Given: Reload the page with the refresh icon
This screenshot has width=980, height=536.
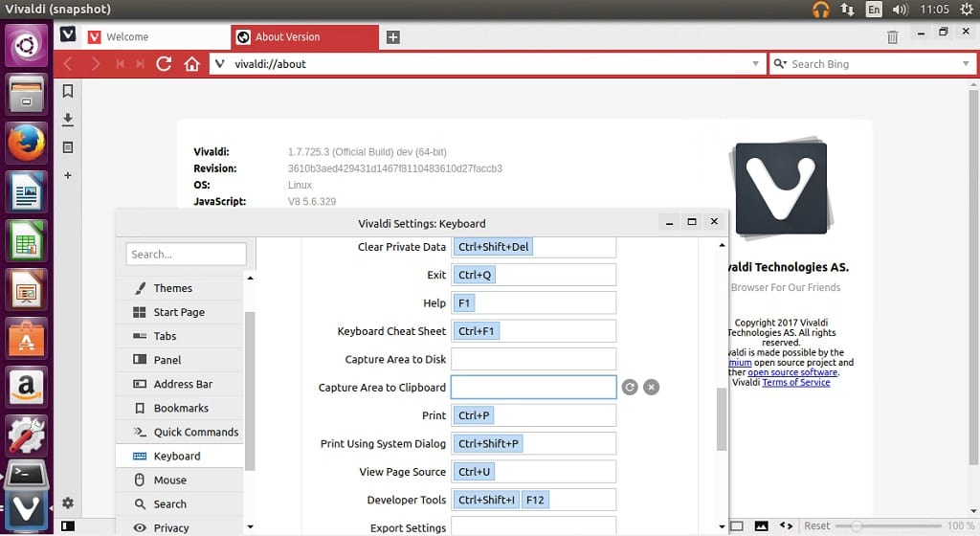Looking at the screenshot, I should point(164,64).
